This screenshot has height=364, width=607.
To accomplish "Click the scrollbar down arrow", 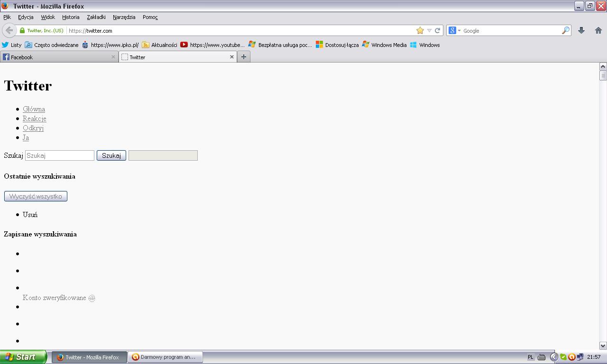I will click(603, 346).
